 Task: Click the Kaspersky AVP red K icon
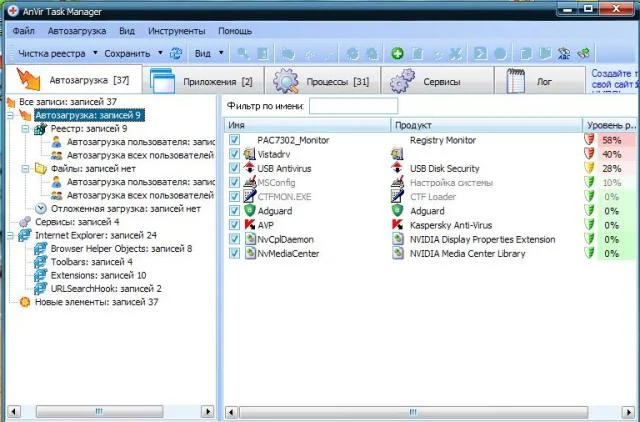tap(249, 225)
